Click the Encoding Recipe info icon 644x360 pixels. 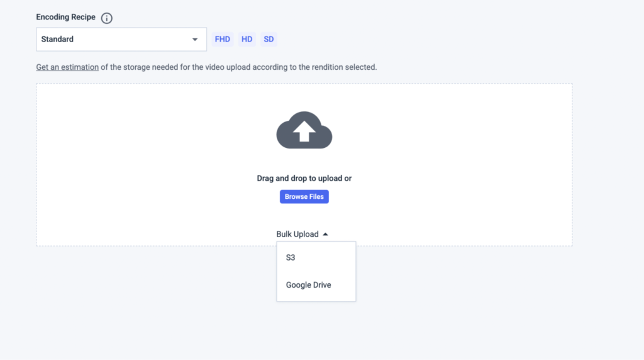click(x=107, y=18)
